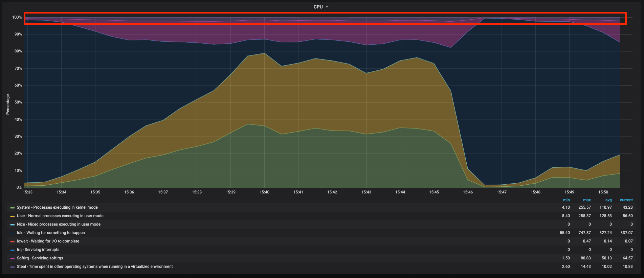Toggle the Idle waiting series
The height and width of the screenshot is (278, 644).
[x=51, y=233]
